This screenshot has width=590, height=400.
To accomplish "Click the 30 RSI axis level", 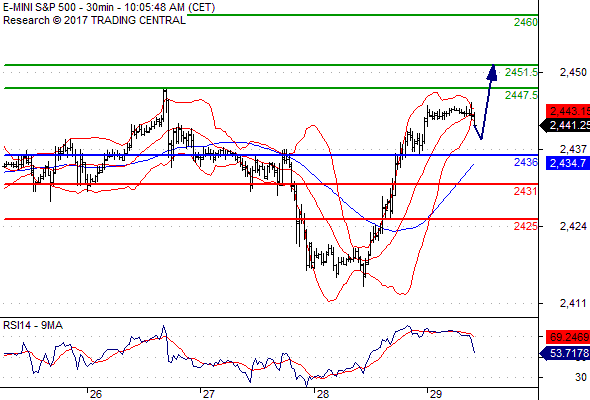I will coord(581,377).
